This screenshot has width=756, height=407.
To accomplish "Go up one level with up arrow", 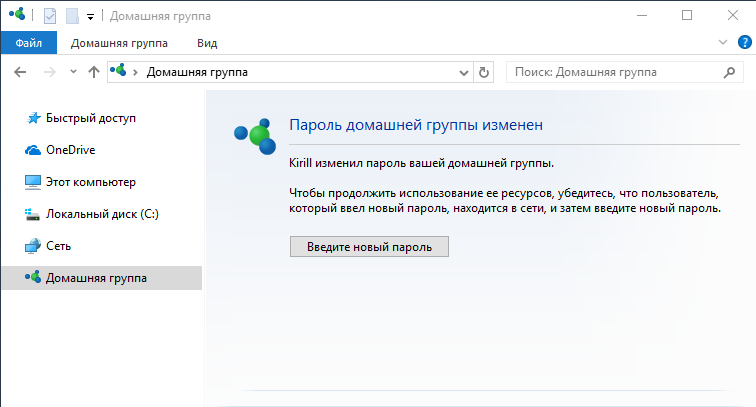I will click(94, 72).
